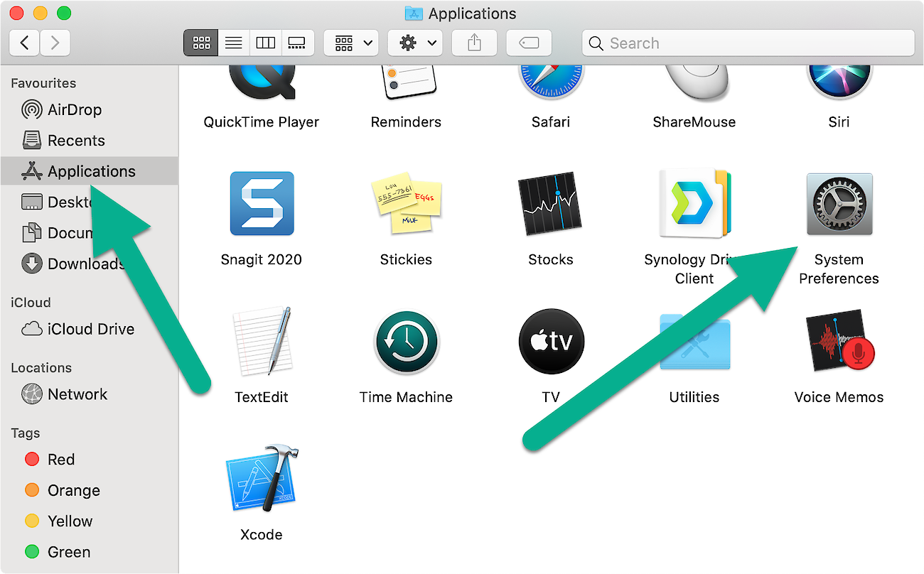Launch the TextEdit application
924x574 pixels.
tap(262, 342)
